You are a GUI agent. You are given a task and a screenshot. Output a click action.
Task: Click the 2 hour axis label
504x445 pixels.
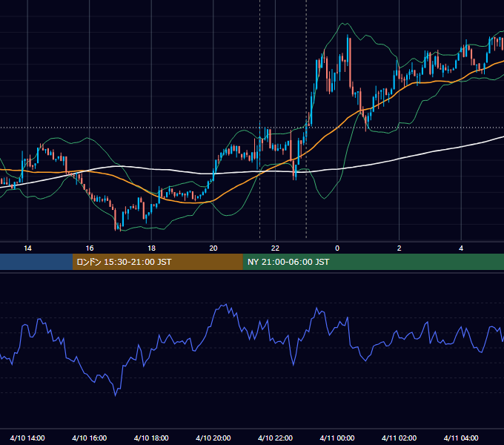(x=399, y=248)
